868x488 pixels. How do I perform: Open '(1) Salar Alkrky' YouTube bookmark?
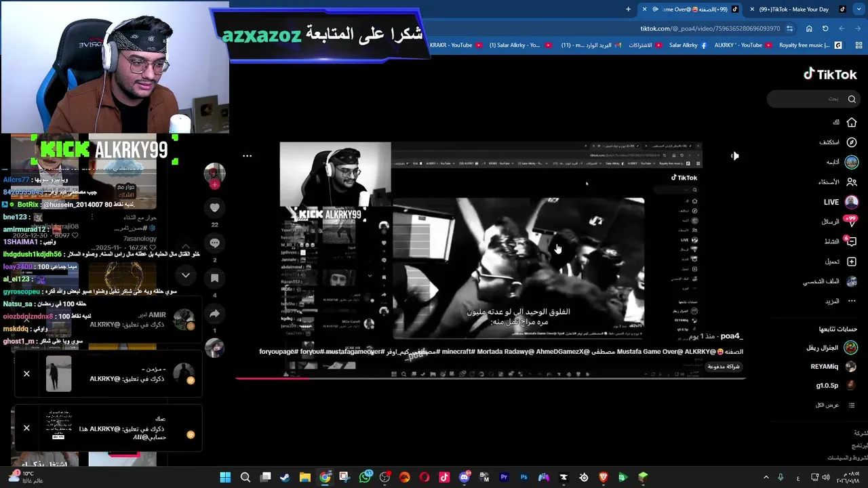(x=519, y=45)
